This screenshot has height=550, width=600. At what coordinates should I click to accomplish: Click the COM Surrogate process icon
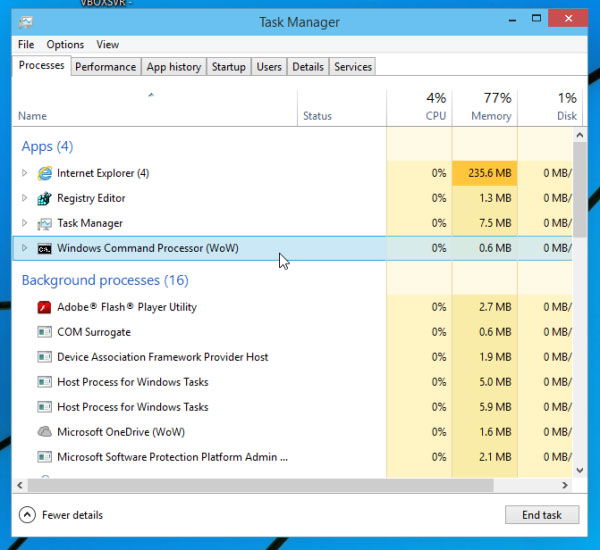(44, 332)
